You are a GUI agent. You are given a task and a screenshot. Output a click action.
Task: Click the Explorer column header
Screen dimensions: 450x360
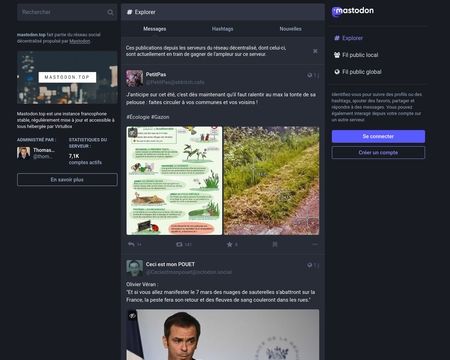223,12
